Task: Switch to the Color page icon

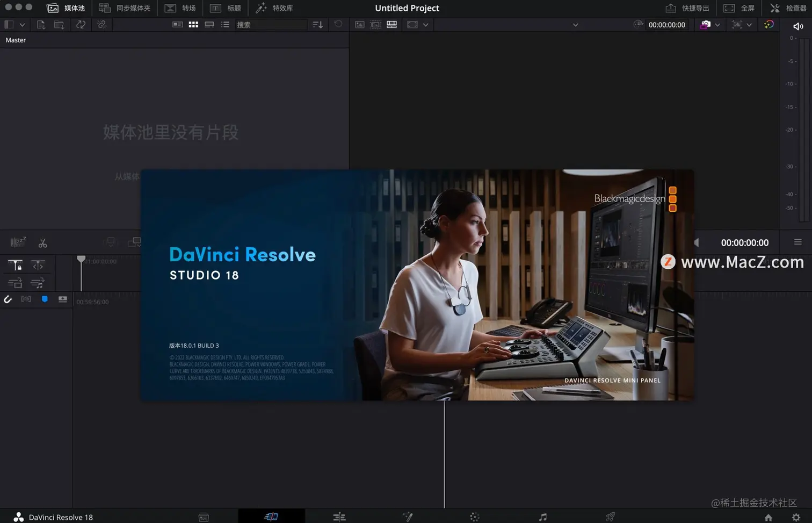Action: 475,517
